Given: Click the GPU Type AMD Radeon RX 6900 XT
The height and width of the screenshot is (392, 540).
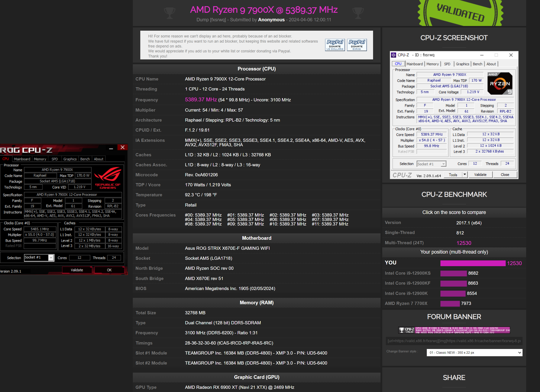Looking at the screenshot, I should click(x=240, y=387).
